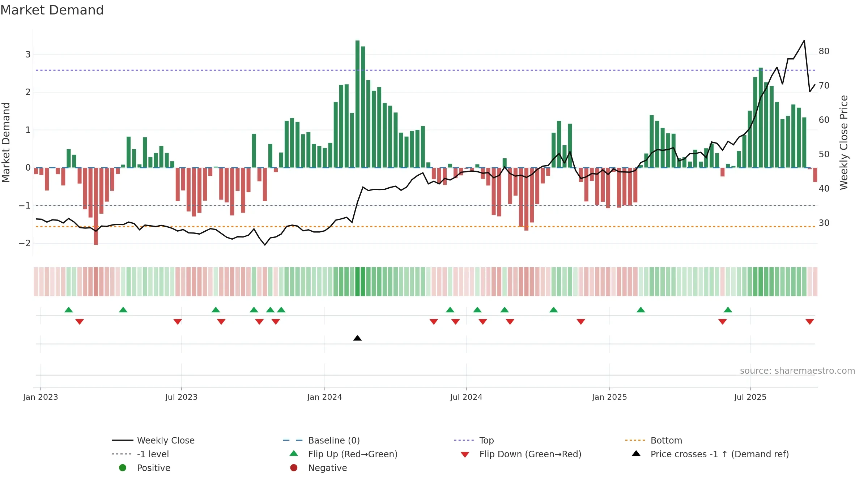Click the Flip Up (Red→Green) legend entry
Viewport: 868px width, 488px height.
click(344, 454)
